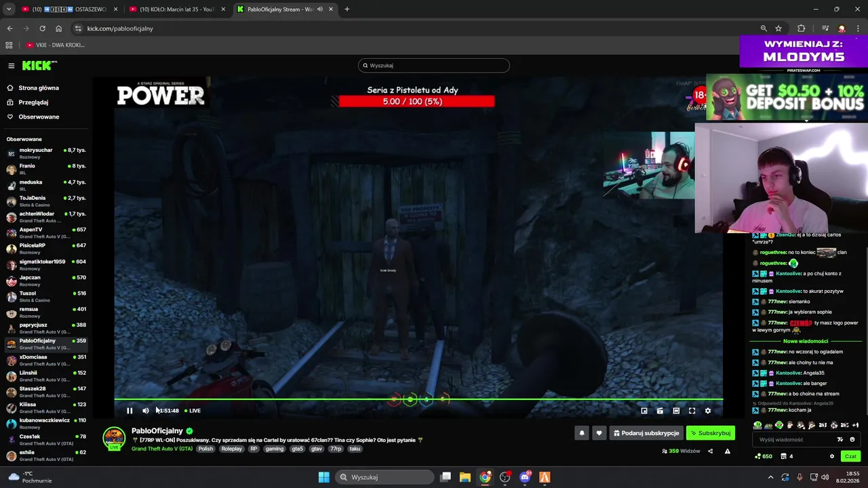Show hidden system tray icons chevron
Viewport: 868px width, 488px height.
[x=770, y=477]
